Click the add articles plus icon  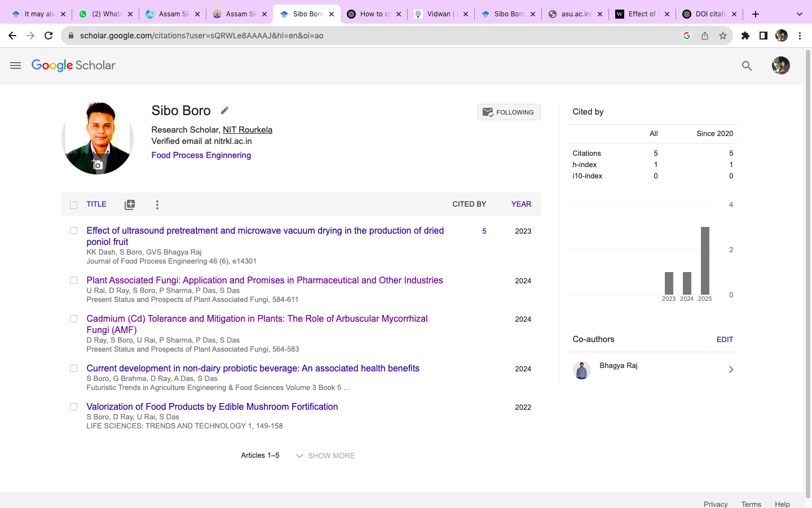tap(130, 205)
